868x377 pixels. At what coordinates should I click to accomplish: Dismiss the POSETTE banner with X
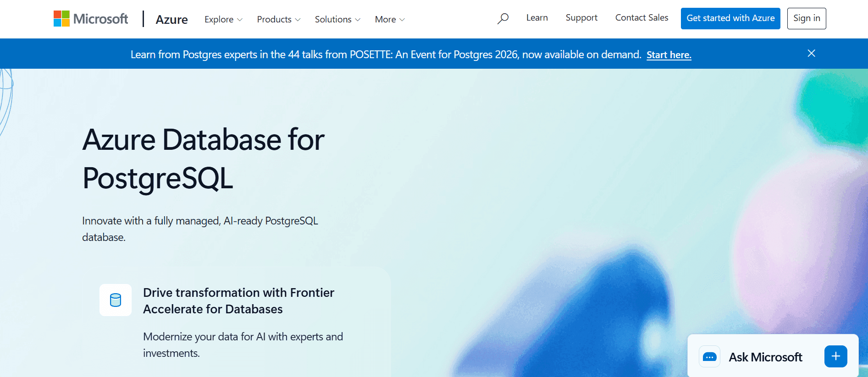(x=811, y=53)
